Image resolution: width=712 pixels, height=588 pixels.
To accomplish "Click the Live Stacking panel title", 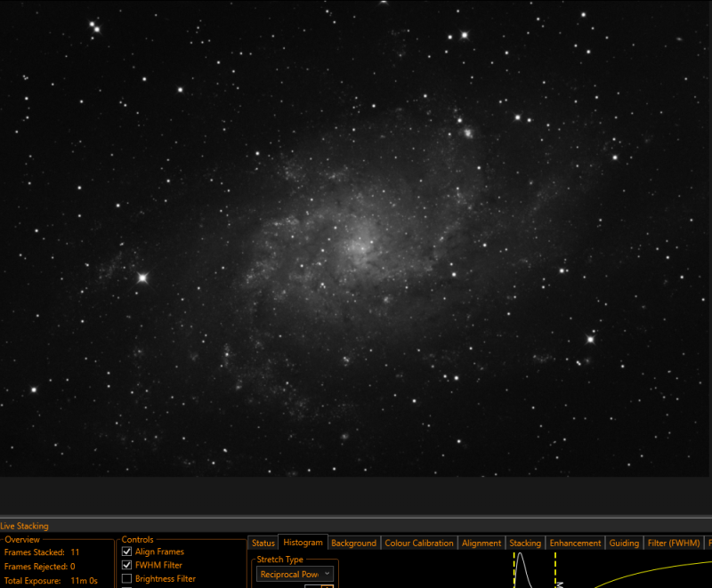I will (25, 526).
